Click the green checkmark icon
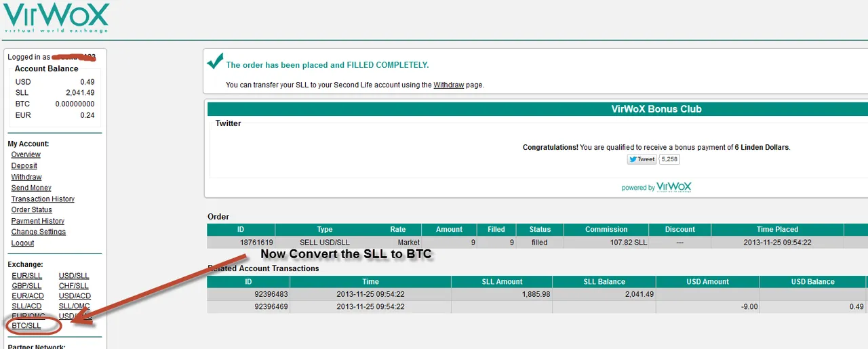Viewport: 868px width, 349px height. 215,62
